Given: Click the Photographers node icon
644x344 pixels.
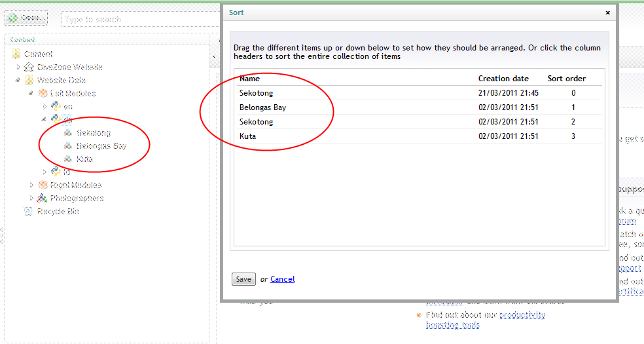Looking at the screenshot, I should pos(43,199).
